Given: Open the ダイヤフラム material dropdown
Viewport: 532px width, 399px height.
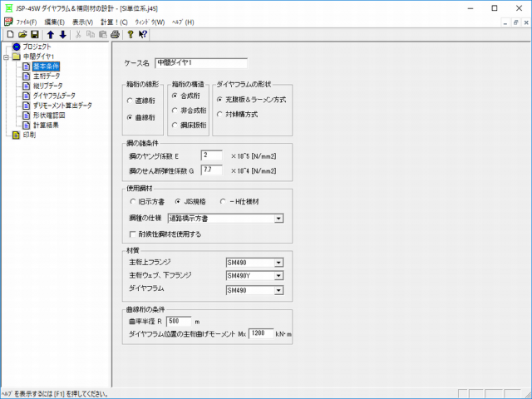Looking at the screenshot, I should (278, 290).
